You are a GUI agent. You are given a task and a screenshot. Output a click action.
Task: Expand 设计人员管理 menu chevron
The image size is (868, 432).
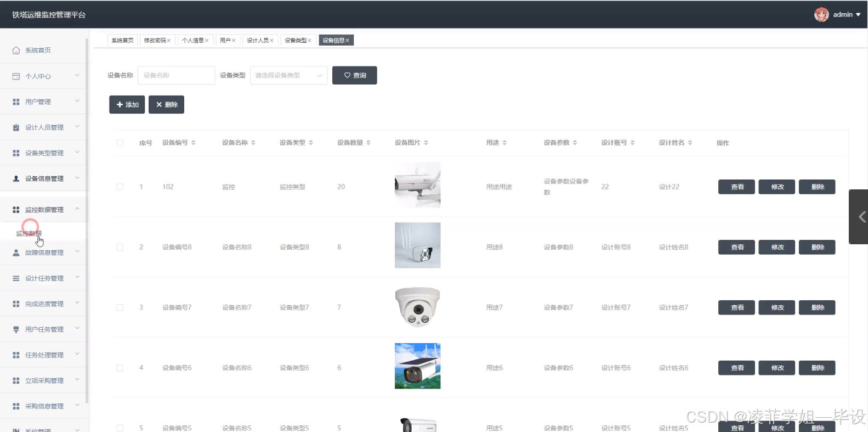click(x=77, y=127)
